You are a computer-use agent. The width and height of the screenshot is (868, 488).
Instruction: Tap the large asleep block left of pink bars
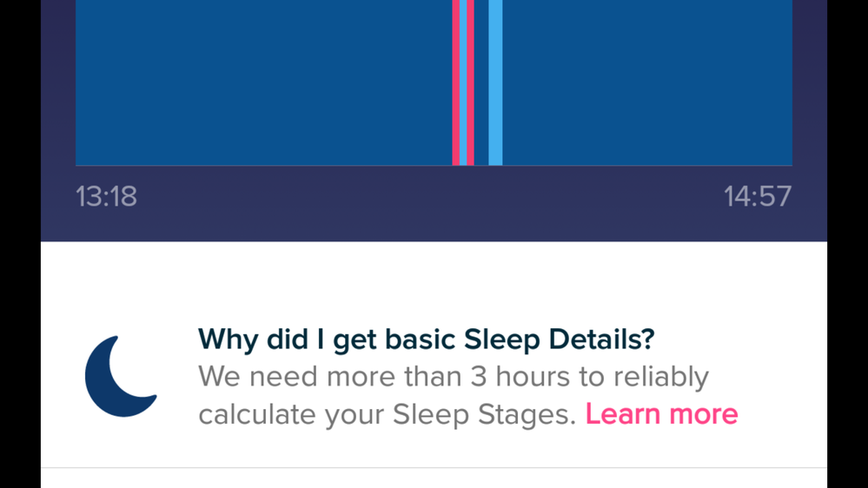(261, 82)
